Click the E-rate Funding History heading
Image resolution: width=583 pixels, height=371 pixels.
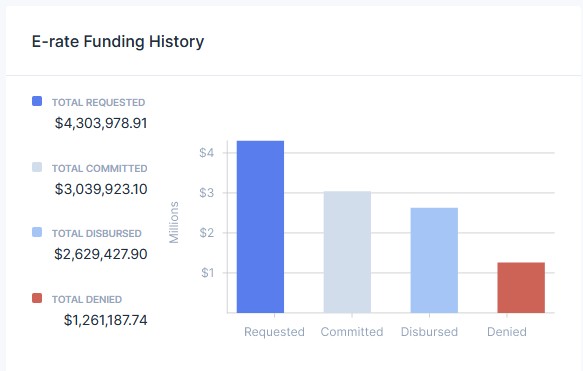[x=118, y=41]
